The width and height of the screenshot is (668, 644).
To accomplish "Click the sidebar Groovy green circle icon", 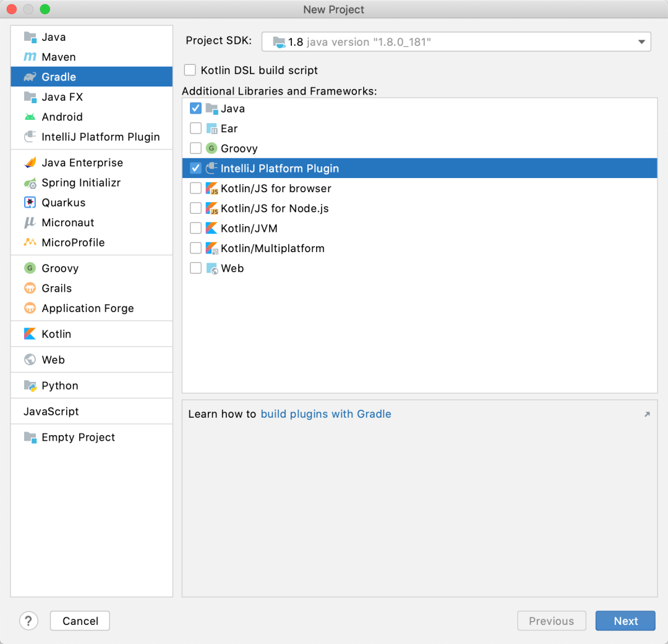I will [30, 268].
